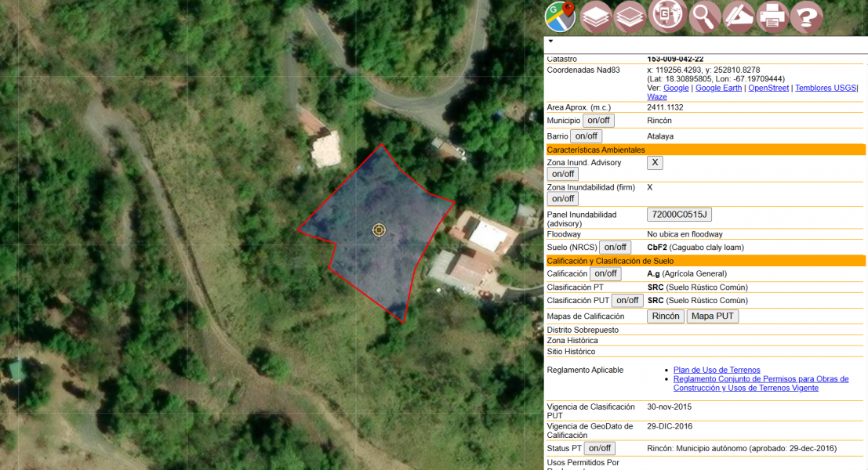The height and width of the screenshot is (470, 868).
Task: Open the Rincón calificación map button
Action: [666, 316]
